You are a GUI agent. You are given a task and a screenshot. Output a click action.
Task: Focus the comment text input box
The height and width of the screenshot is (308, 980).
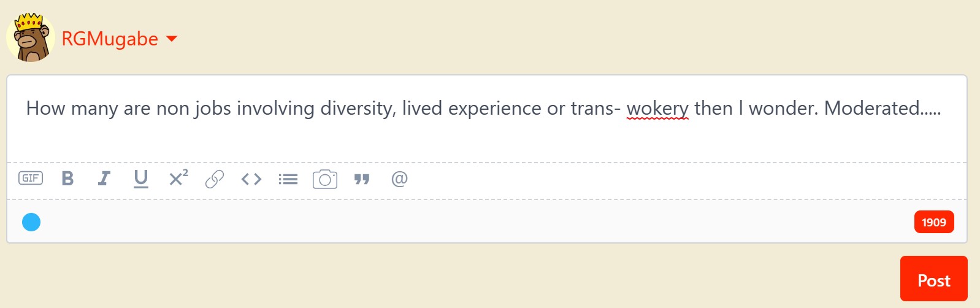pos(487,119)
